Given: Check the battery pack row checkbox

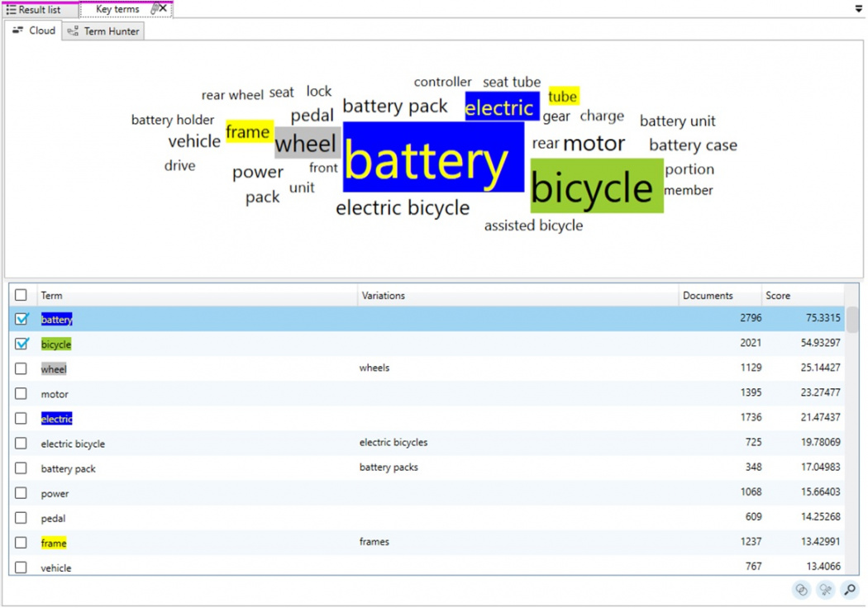Looking at the screenshot, I should pos(21,468).
